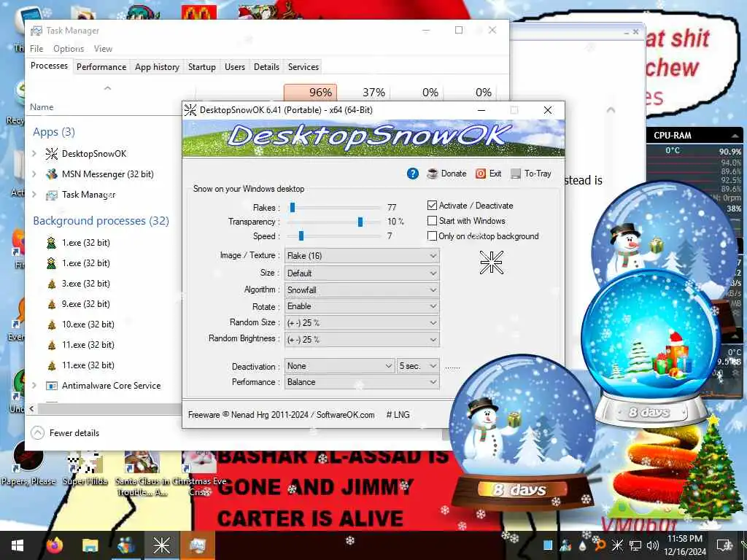The height and width of the screenshot is (560, 747).
Task: Open Firefox from the taskbar
Action: coord(55,545)
